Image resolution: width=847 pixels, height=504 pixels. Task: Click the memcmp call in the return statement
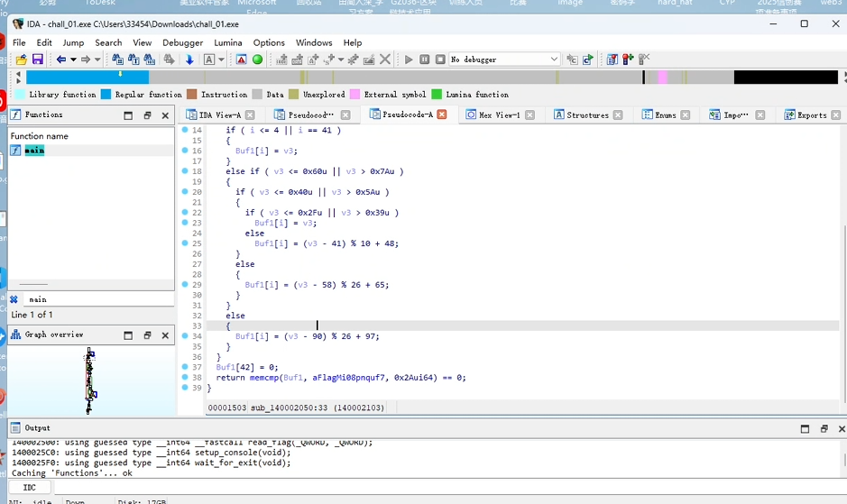point(263,378)
